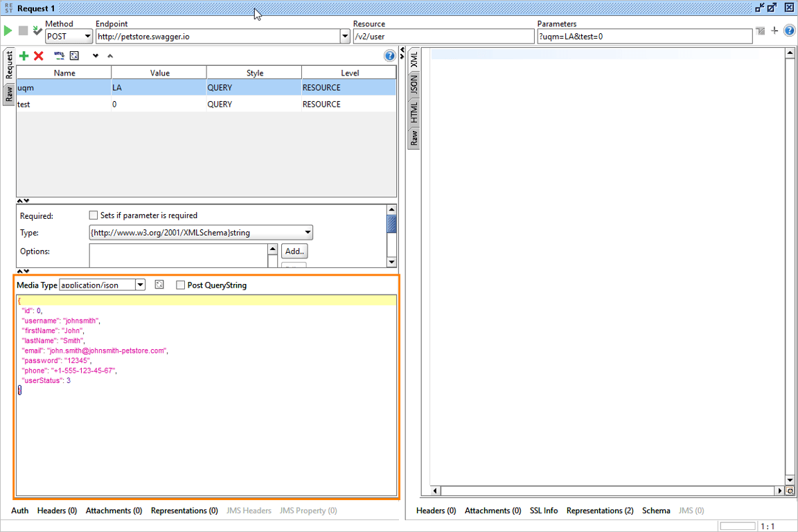Open the Method dropdown showing POST
798x532 pixels.
click(69, 36)
